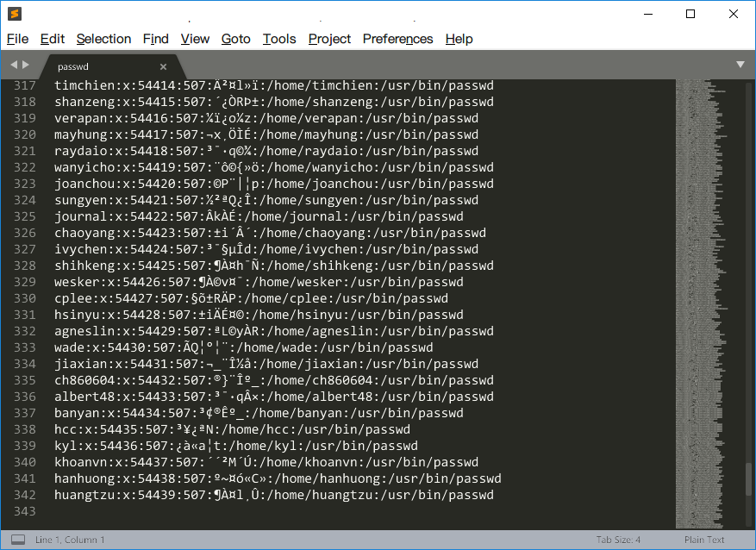Place cursor on timchien user line
The image size is (756, 550).
coord(274,85)
